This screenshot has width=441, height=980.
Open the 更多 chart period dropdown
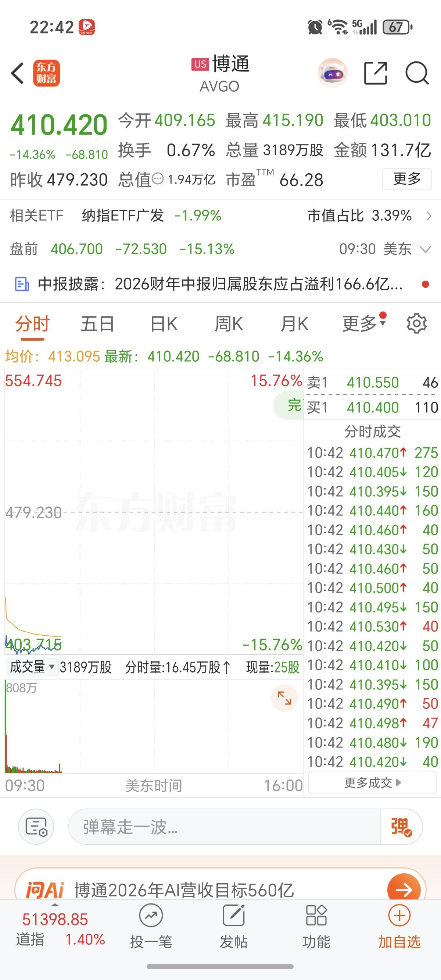click(x=365, y=324)
